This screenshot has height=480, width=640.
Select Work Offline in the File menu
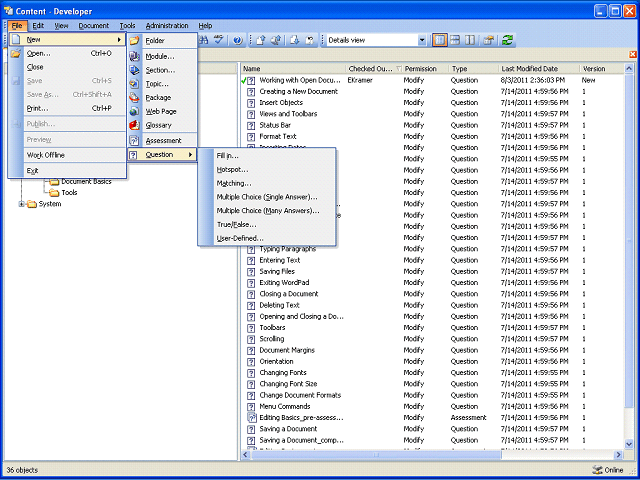[67, 155]
